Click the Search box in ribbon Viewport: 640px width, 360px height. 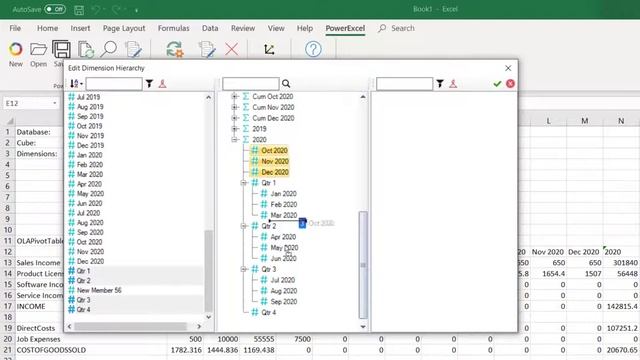(396, 28)
